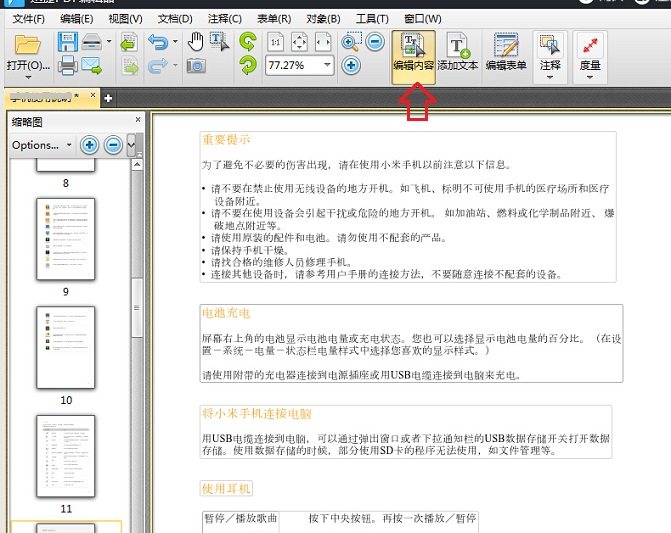671x533 pixels.
Task: Open 窗口(W) menu
Action: pyautogui.click(x=422, y=19)
